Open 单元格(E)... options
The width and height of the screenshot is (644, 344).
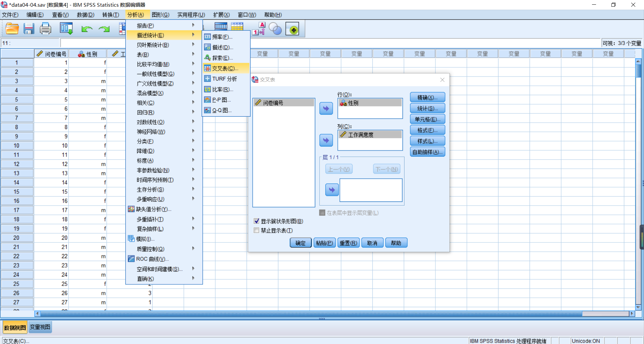428,119
